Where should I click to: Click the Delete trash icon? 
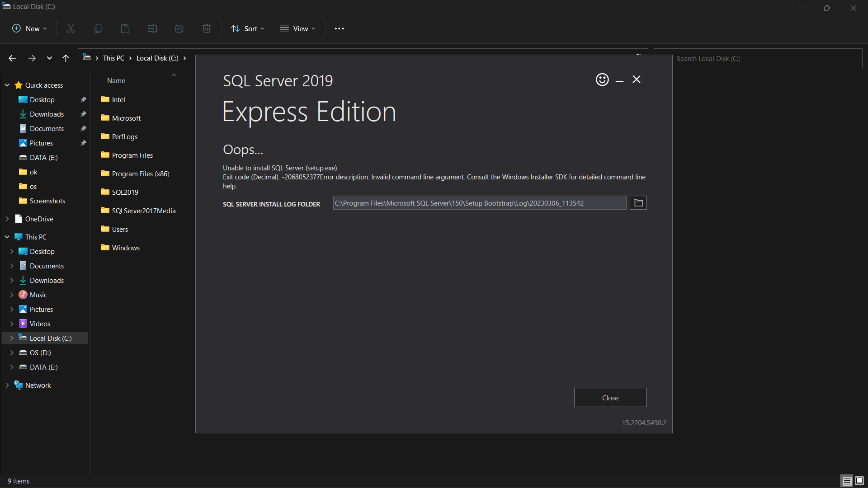pyautogui.click(x=207, y=28)
